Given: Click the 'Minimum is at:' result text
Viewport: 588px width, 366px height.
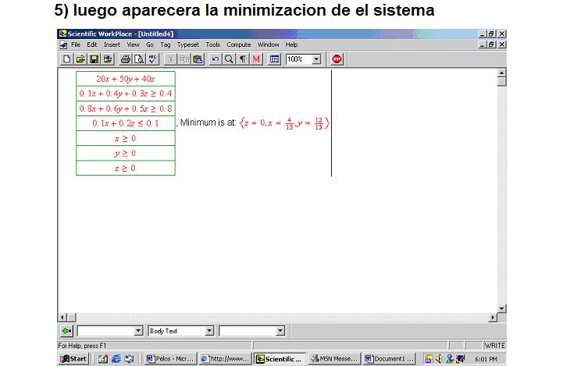Looking at the screenshot, I should click(208, 123).
